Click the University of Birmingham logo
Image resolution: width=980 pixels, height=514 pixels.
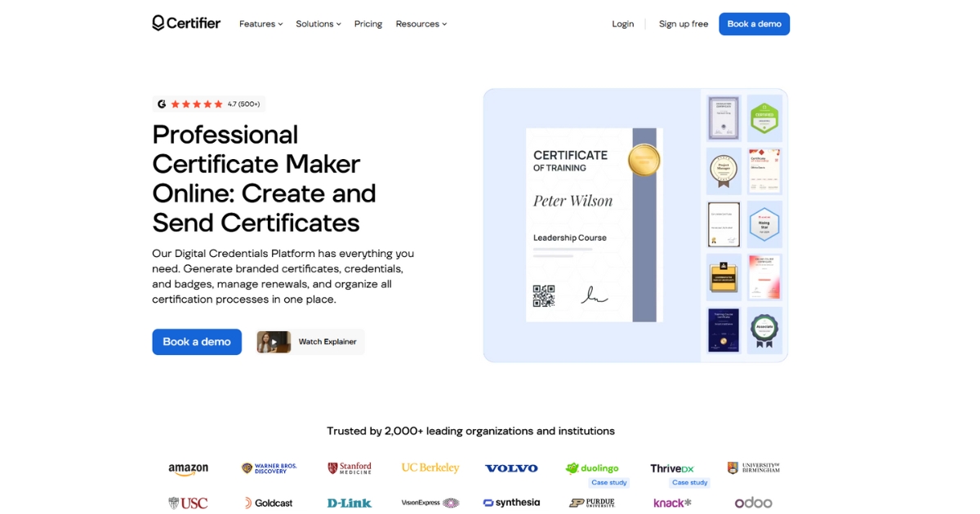click(754, 468)
